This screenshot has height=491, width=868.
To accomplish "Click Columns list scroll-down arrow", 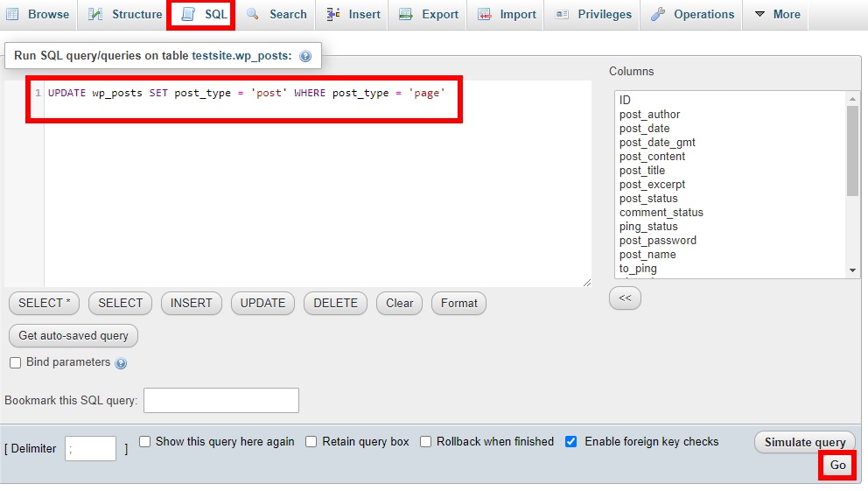I will pos(852,270).
